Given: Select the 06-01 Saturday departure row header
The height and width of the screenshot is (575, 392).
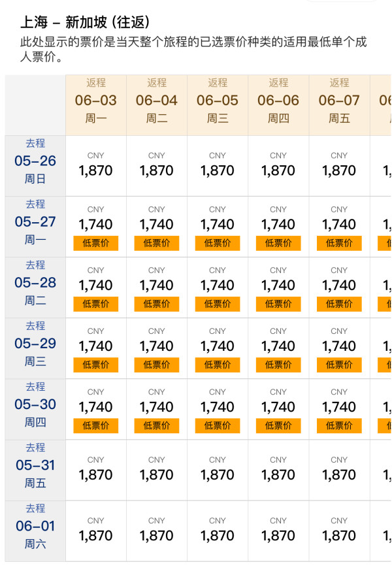Looking at the screenshot, I should point(35,531).
